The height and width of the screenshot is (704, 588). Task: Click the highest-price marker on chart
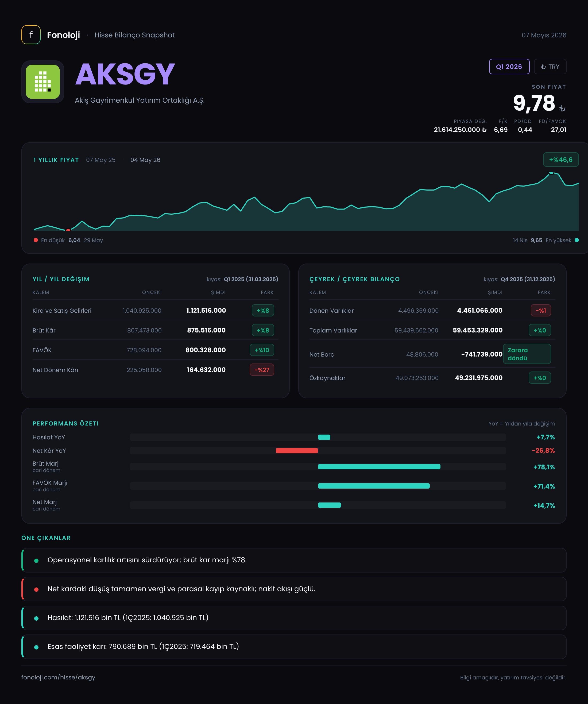[551, 173]
